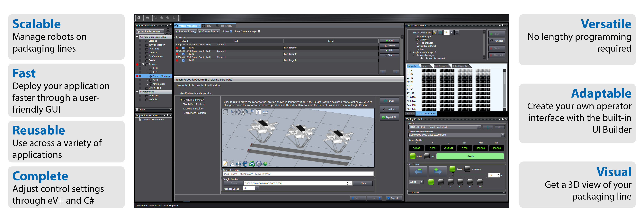The image size is (644, 224).
Task: Click the Add process button
Action: click(x=389, y=41)
